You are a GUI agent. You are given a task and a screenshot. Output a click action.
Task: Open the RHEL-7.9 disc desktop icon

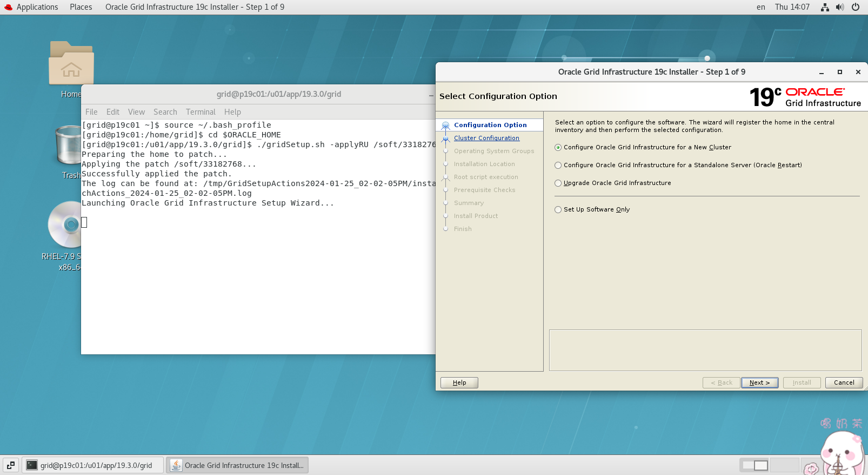pos(65,225)
